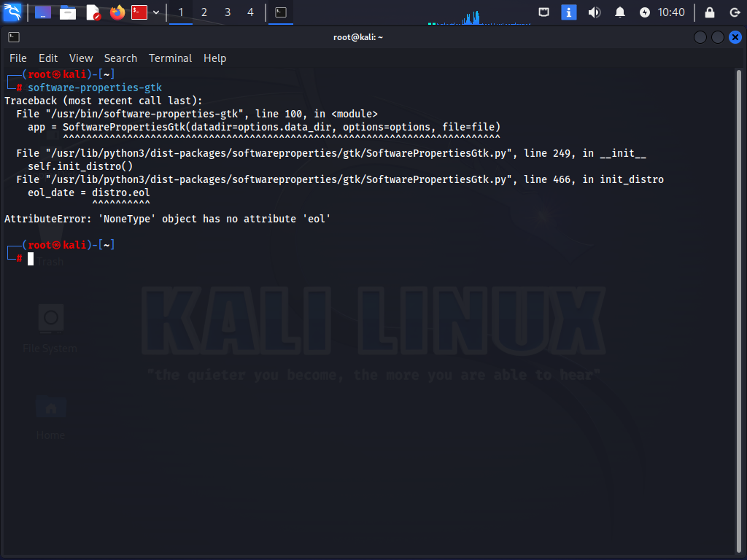The image size is (747, 560).
Task: Click the line containing 'line 249, in __init__'
Action: (x=331, y=153)
